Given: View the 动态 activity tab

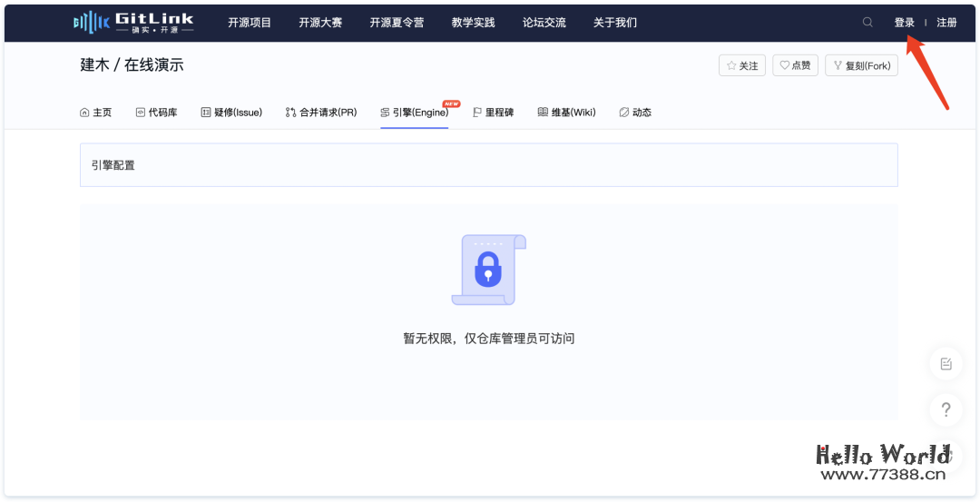Looking at the screenshot, I should click(x=635, y=113).
